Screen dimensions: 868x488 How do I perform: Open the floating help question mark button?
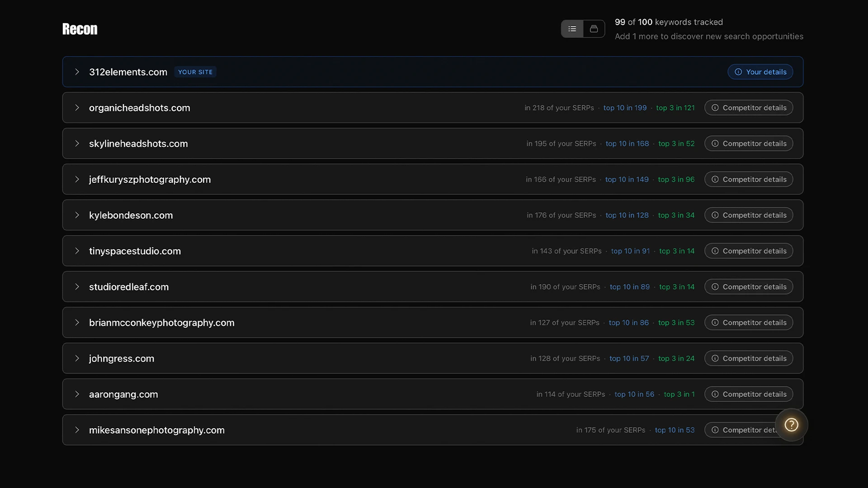pos(792,425)
